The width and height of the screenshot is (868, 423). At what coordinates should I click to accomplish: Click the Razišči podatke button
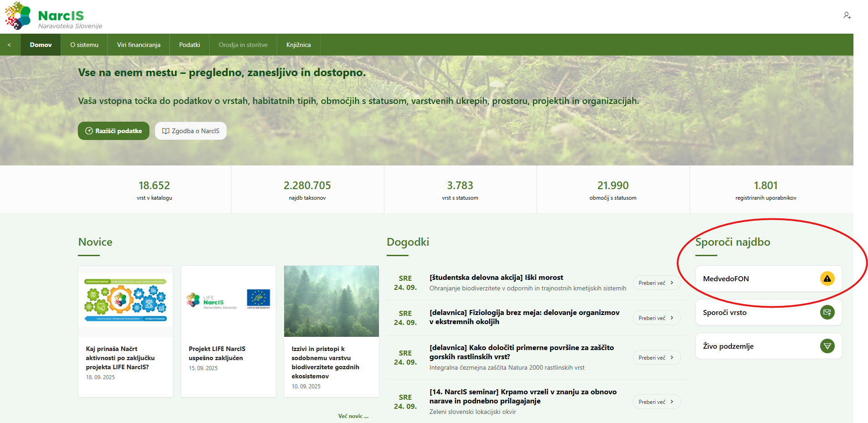(x=113, y=131)
